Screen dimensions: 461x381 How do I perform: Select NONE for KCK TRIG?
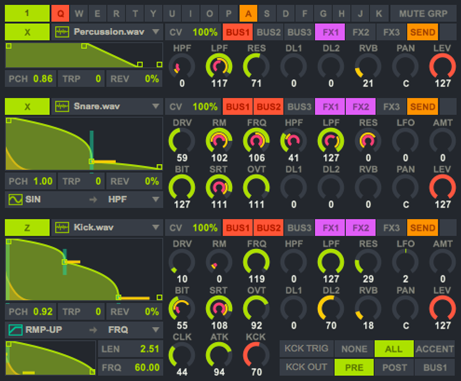(354, 349)
